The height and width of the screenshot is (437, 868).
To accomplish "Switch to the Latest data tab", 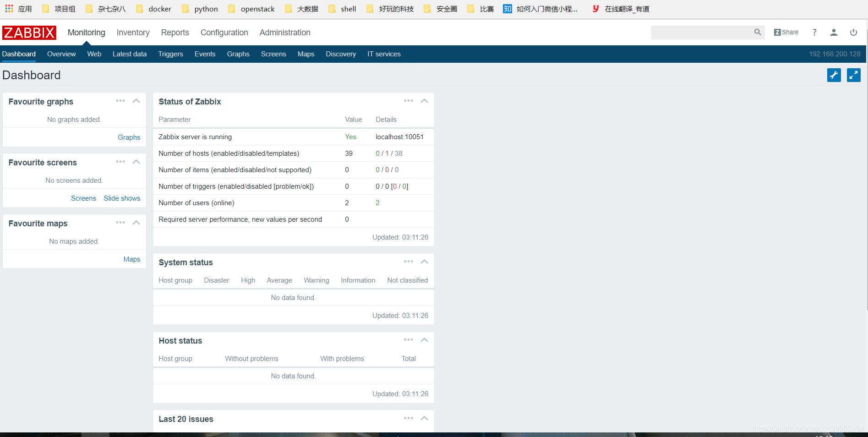I will [x=130, y=54].
